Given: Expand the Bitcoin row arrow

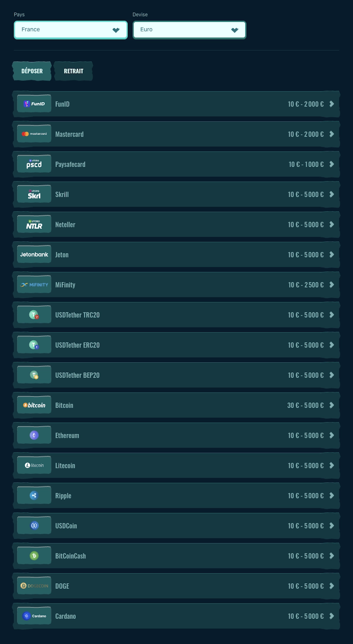Looking at the screenshot, I should [x=331, y=405].
